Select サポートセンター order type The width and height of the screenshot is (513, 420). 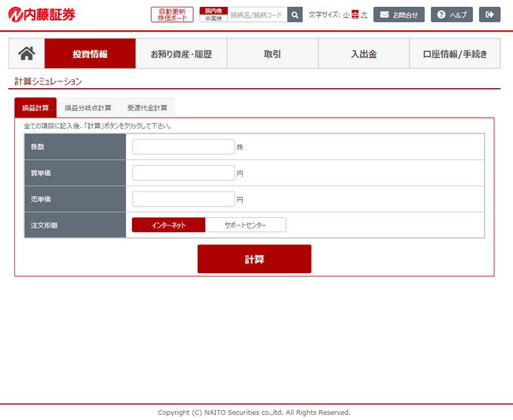245,225
